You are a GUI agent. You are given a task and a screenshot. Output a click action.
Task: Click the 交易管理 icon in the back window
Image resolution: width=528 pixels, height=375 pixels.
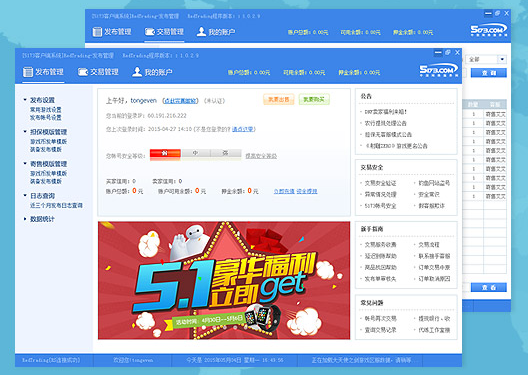click(x=149, y=32)
